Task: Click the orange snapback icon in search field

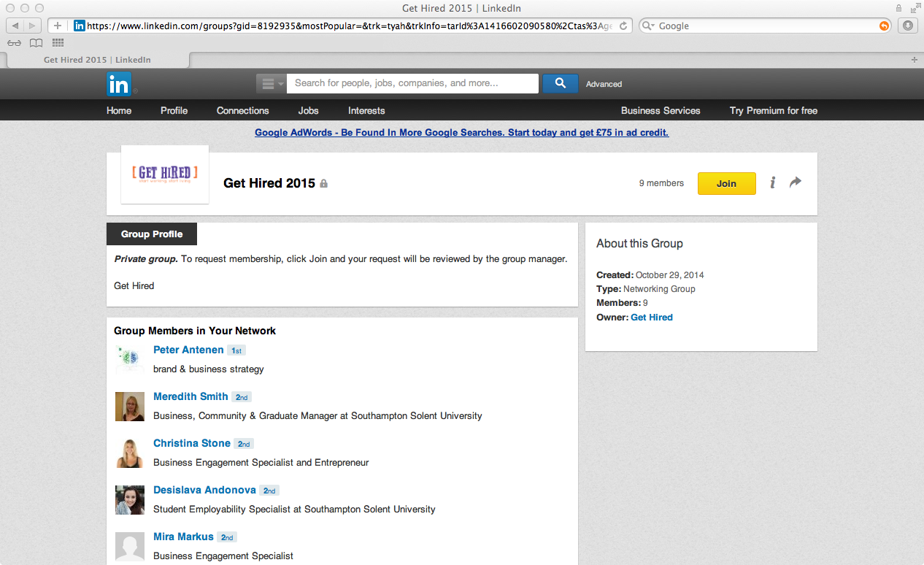Action: coord(884,26)
